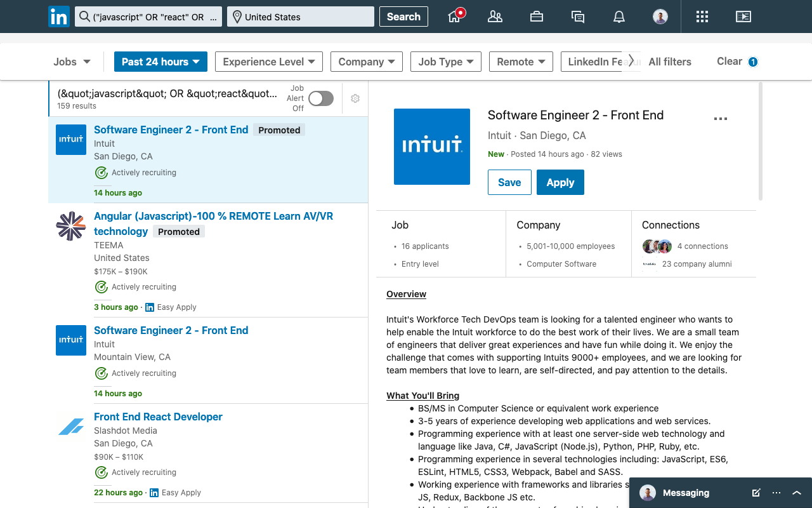
Task: Open the more options ellipsis for job
Action: click(721, 119)
